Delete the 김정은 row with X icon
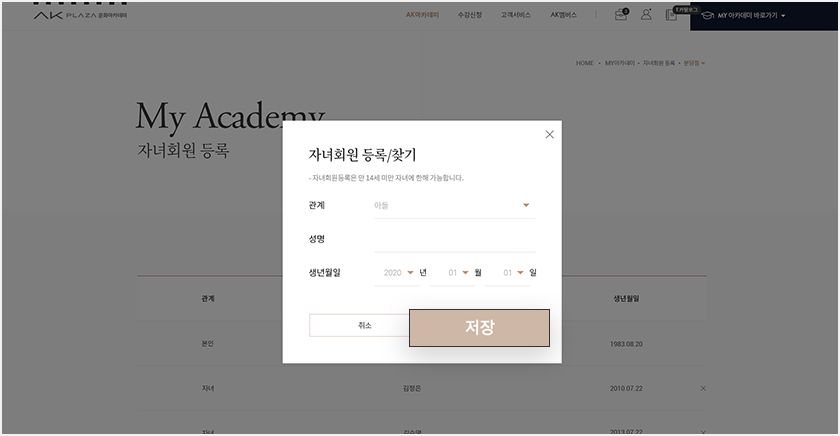The height and width of the screenshot is (436, 840). [703, 388]
